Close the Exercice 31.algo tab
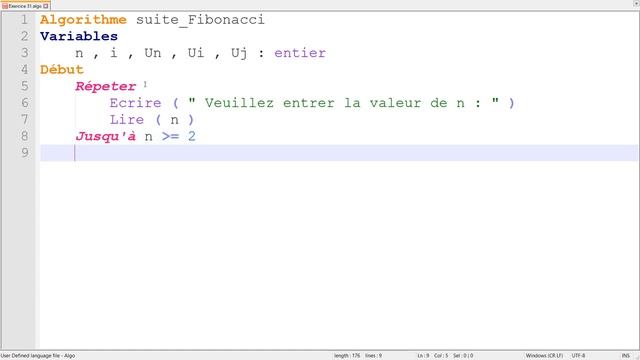 pos(46,6)
